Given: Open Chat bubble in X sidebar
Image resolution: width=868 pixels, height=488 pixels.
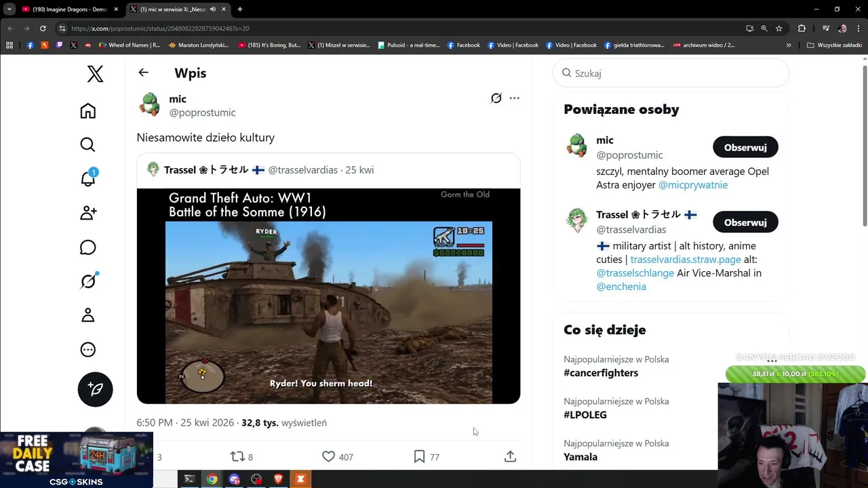Looking at the screenshot, I should [x=87, y=247].
